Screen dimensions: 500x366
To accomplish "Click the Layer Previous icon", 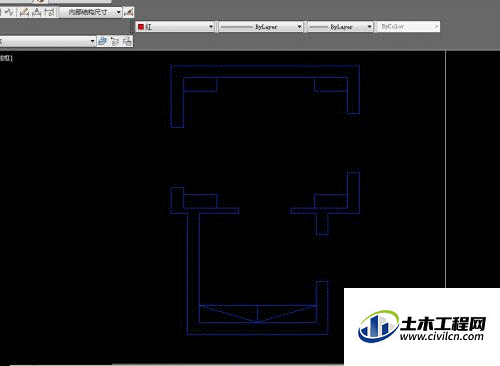I will pos(115,41).
